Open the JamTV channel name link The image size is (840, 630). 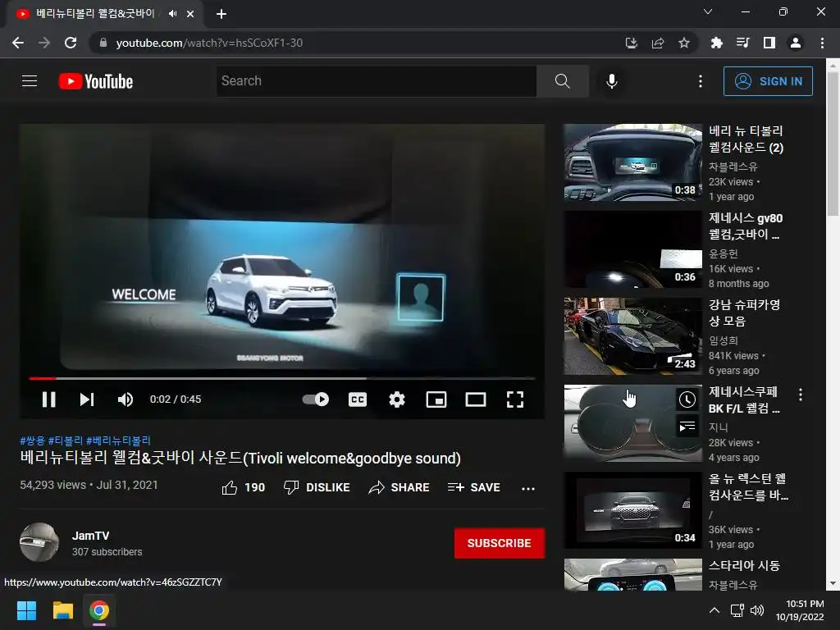pos(90,536)
